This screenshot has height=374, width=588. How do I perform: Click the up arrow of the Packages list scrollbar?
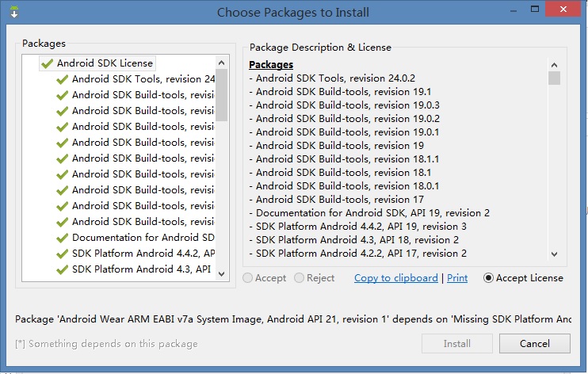[x=221, y=63]
